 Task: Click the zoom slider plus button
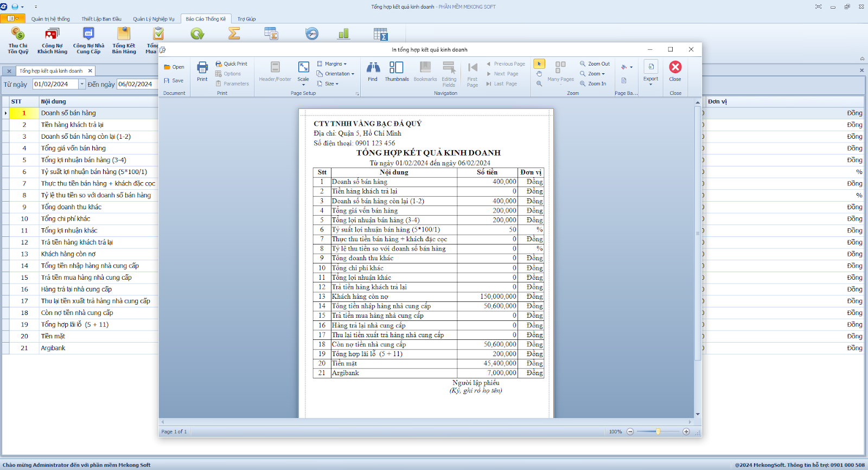click(686, 432)
